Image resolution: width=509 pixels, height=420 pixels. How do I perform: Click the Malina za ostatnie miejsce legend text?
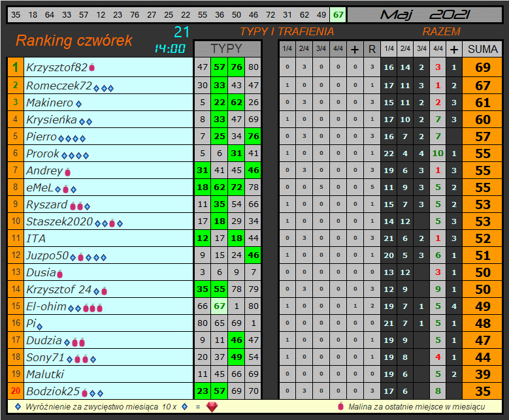click(416, 407)
